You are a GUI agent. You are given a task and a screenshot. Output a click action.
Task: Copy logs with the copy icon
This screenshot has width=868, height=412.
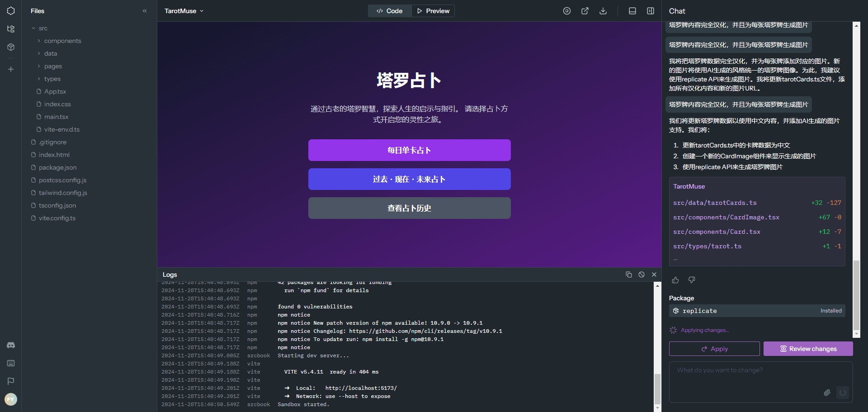(629, 275)
